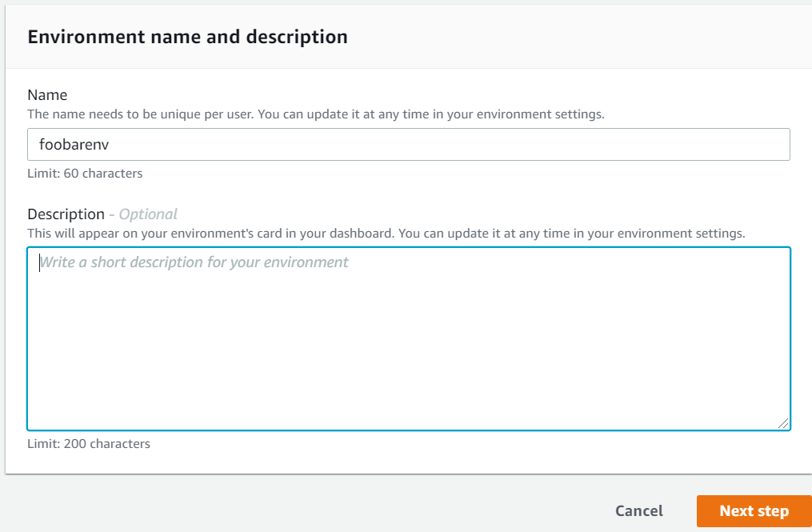This screenshot has height=532, width=812.
Task: Click 'Limit: 200 characters' hint text
Action: point(88,443)
